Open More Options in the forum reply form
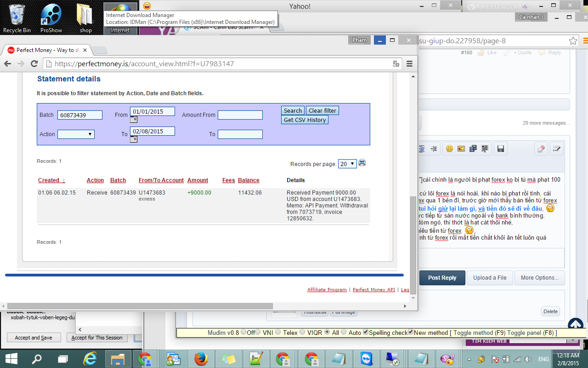Viewport: 588px width, 368px height. pos(540,278)
